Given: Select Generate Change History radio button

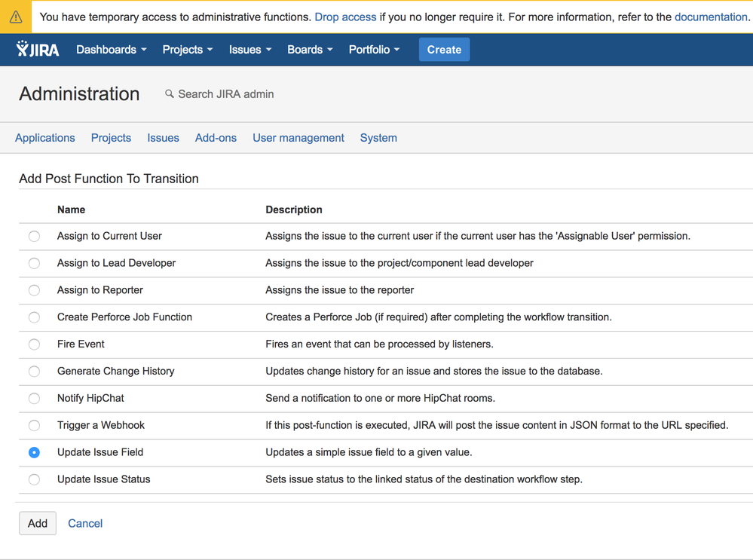Looking at the screenshot, I should (x=34, y=372).
